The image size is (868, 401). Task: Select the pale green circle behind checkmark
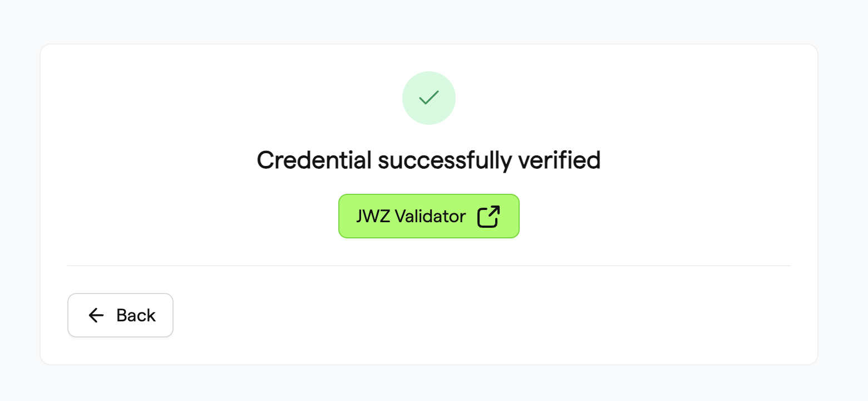tap(429, 98)
